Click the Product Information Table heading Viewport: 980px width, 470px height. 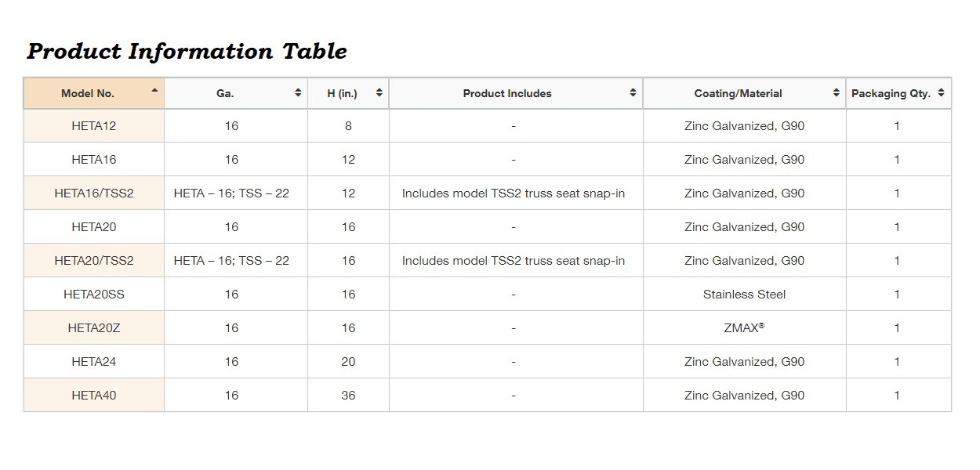coord(187,52)
